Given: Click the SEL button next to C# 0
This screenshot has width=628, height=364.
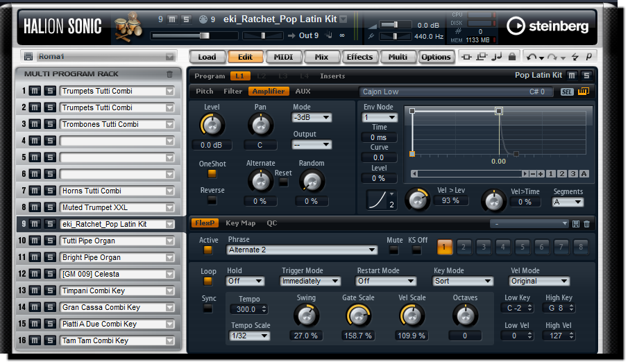Looking at the screenshot, I should pyautogui.click(x=566, y=92).
